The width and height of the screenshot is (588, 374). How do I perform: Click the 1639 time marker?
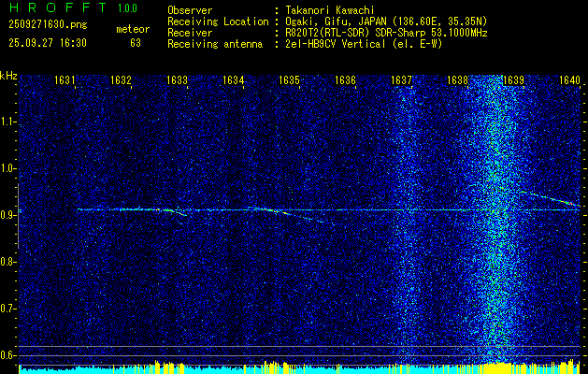(513, 79)
